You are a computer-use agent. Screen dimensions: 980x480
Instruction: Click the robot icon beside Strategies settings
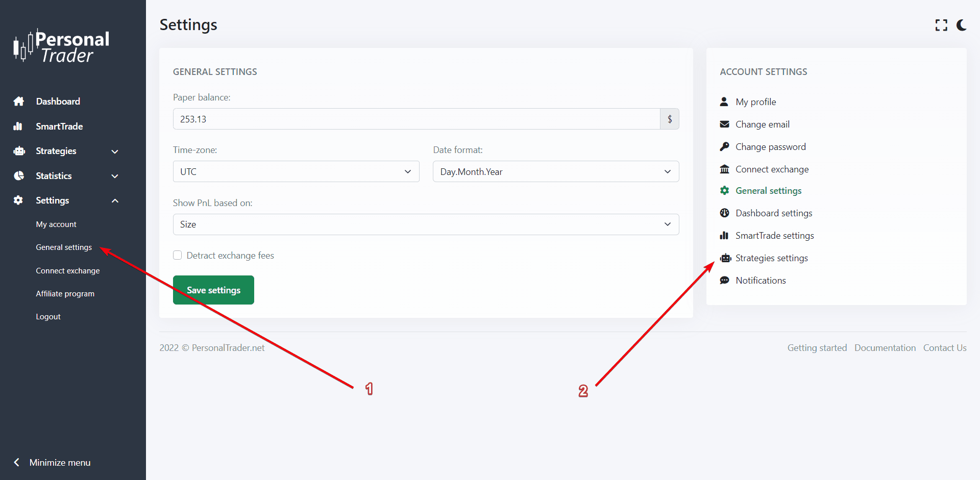coord(725,258)
